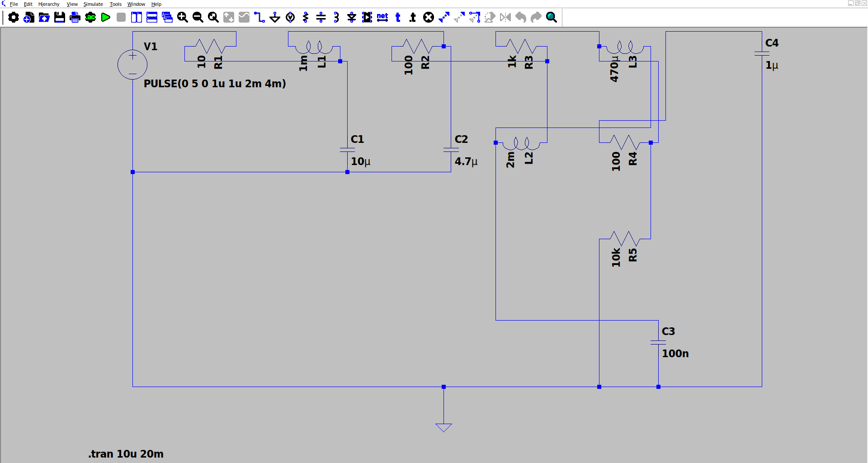Select the L3 inductor label
Viewport: 868px width, 463px height.
point(633,62)
